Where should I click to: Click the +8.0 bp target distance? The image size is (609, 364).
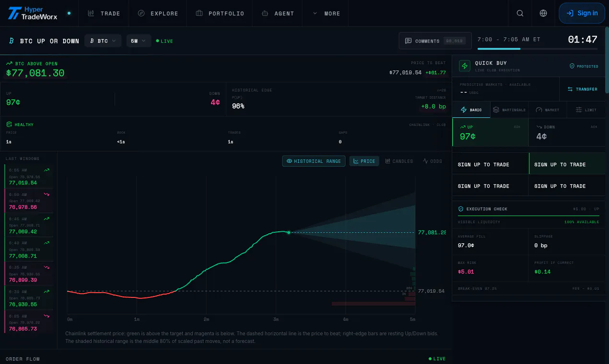(x=433, y=106)
